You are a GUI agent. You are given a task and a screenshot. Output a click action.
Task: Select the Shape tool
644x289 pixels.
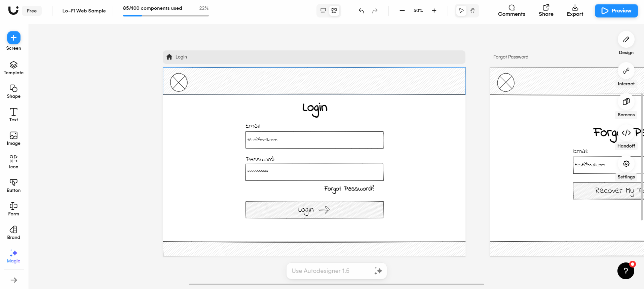13,91
